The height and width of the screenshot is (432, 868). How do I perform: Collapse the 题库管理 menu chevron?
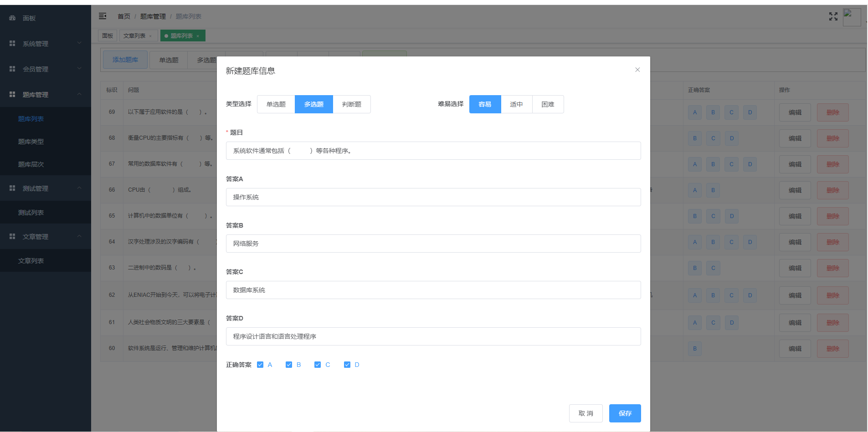click(x=79, y=94)
